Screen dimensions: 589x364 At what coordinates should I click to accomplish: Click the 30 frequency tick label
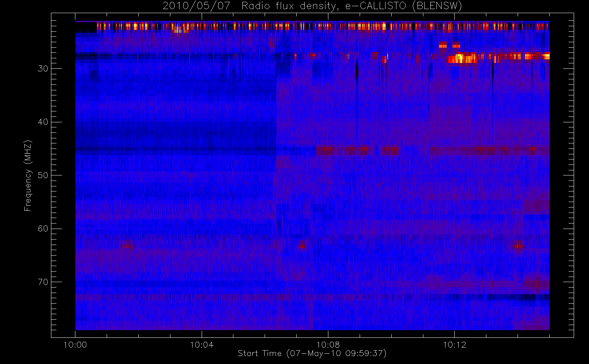click(x=43, y=68)
